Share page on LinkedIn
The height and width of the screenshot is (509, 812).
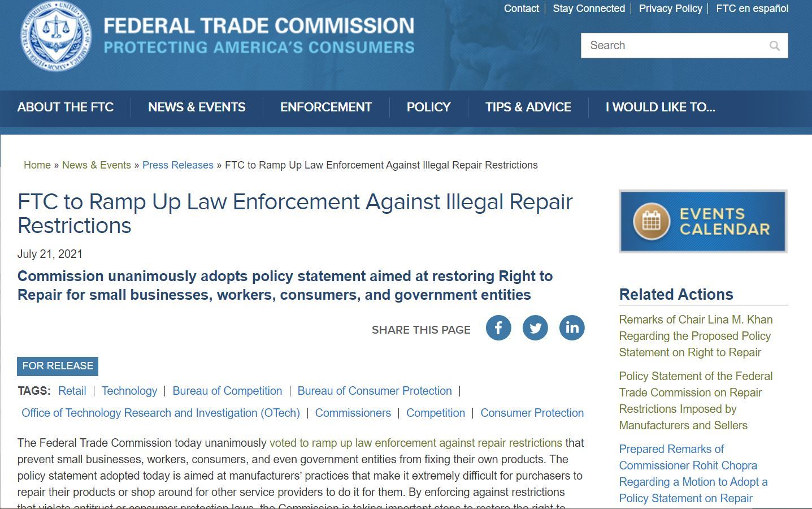(x=571, y=328)
